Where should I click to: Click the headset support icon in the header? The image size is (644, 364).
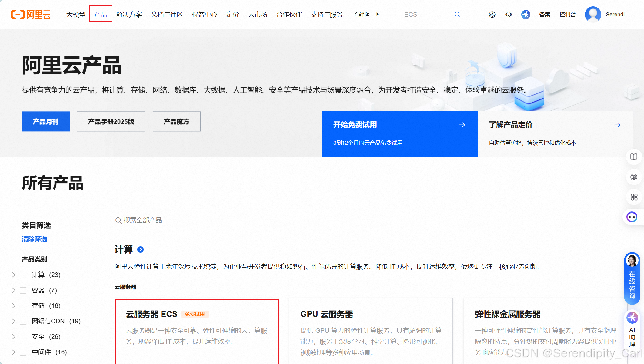[x=509, y=15]
